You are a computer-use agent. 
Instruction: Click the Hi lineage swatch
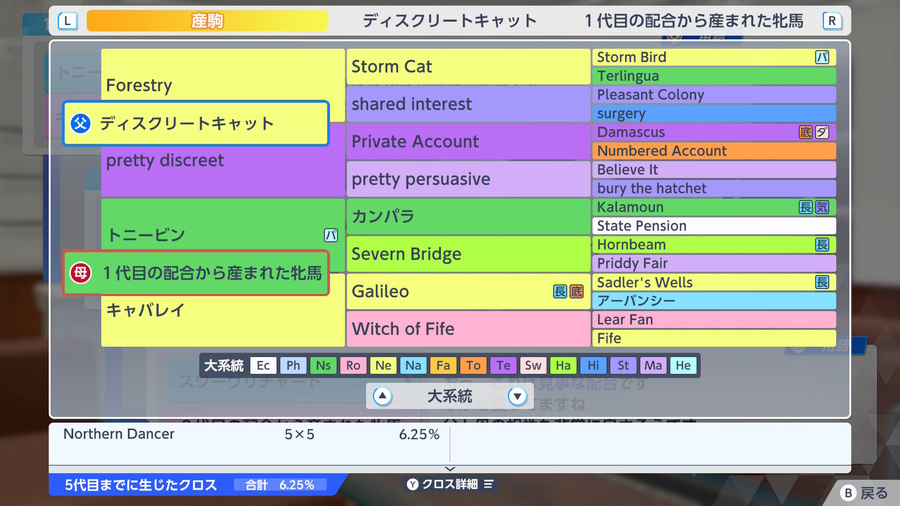click(x=593, y=365)
